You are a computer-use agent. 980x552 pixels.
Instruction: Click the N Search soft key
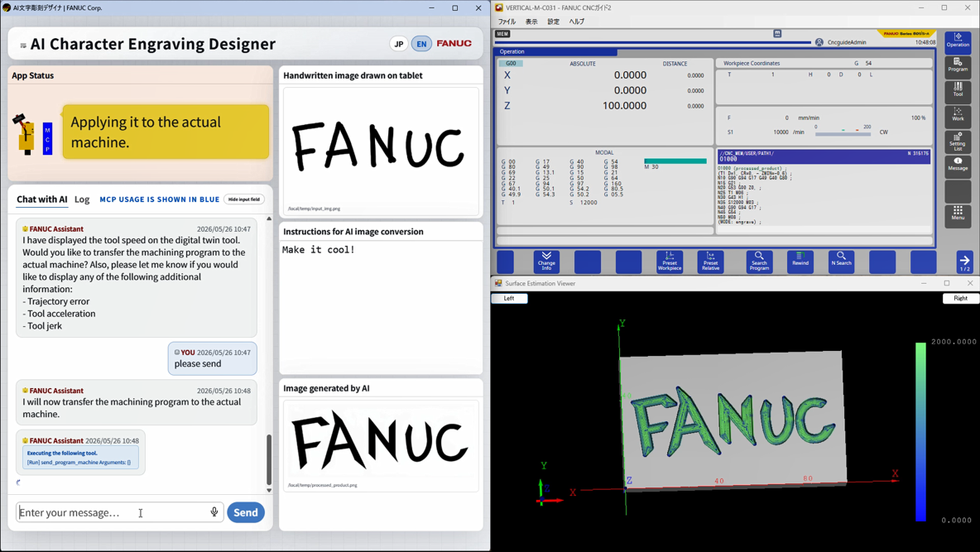coord(841,262)
